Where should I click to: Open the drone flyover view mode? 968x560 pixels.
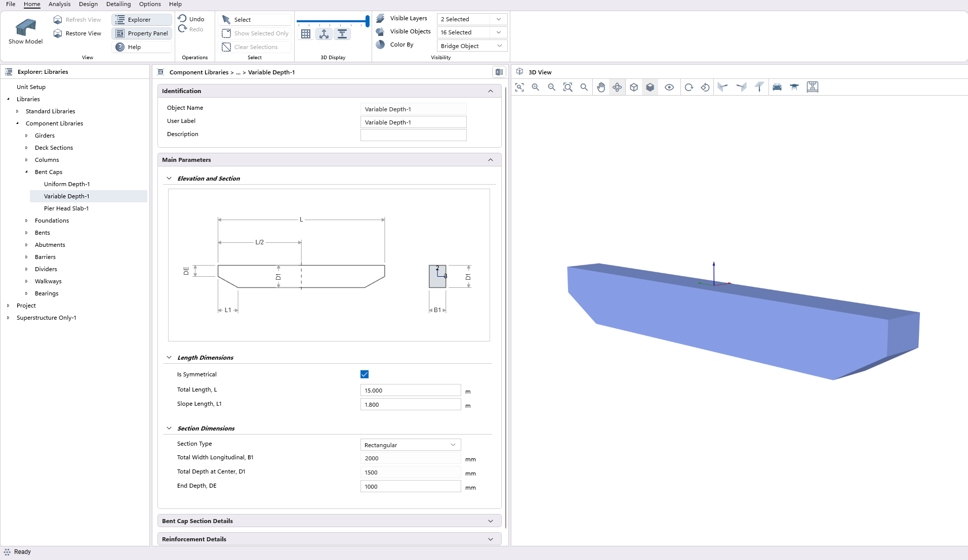click(x=794, y=87)
